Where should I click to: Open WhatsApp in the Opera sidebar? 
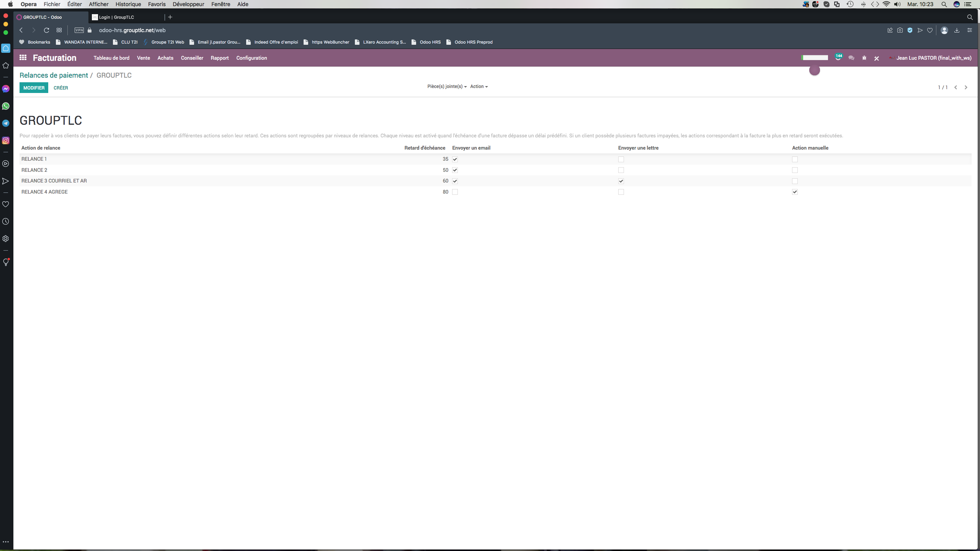[x=6, y=106]
